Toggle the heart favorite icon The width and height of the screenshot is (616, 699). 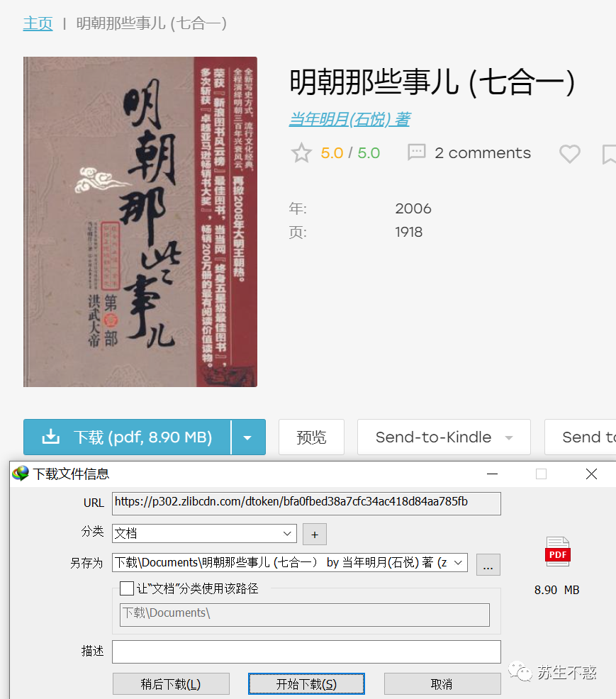coord(569,153)
